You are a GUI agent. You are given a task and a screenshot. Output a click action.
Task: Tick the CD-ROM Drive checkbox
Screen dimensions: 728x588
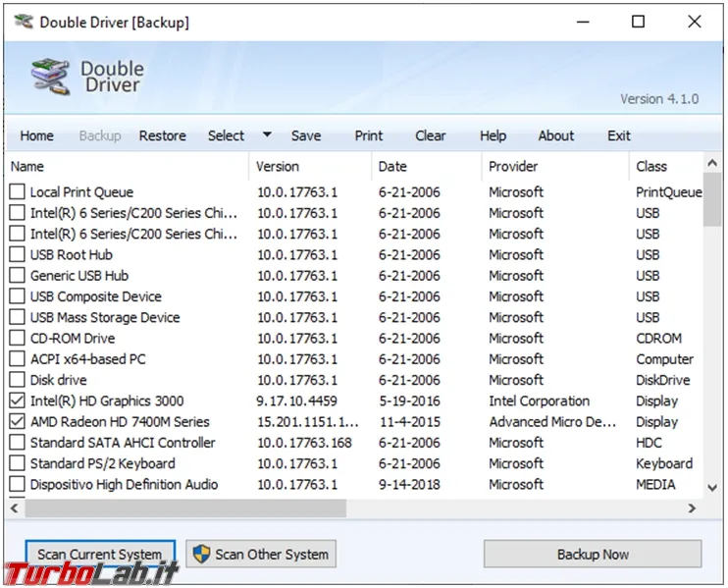click(18, 338)
